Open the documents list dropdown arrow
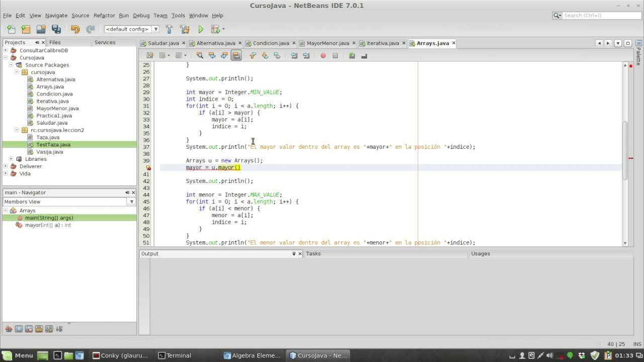Image resolution: width=644 pixels, height=362 pixels. coord(618,43)
